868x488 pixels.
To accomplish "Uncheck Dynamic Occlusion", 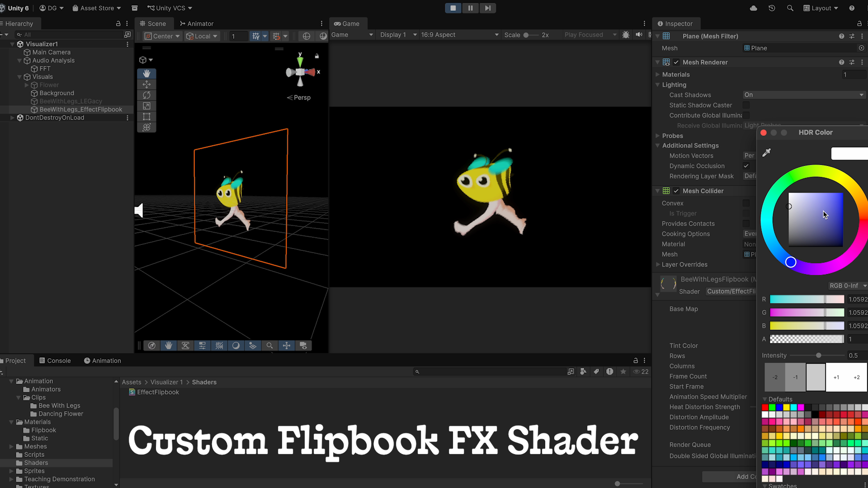I will coord(746,166).
